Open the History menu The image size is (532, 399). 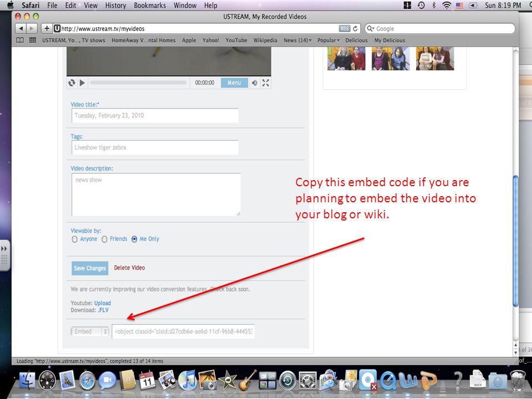point(115,6)
